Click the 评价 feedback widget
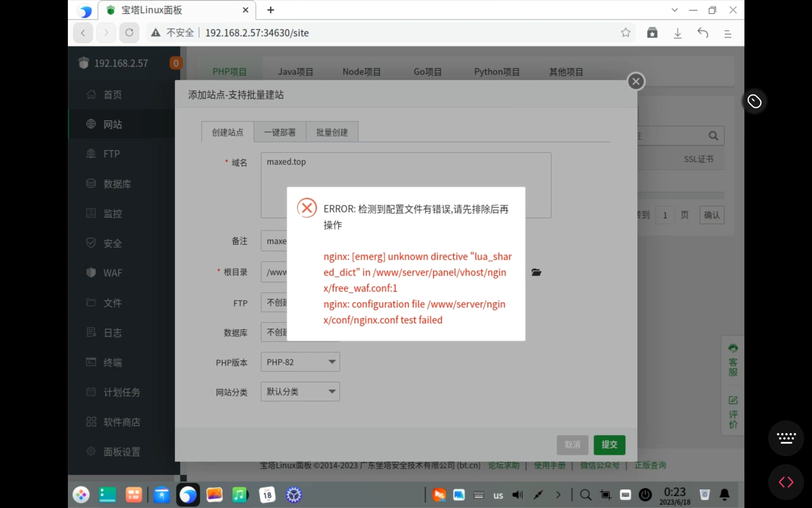This screenshot has height=508, width=812. 733,412
